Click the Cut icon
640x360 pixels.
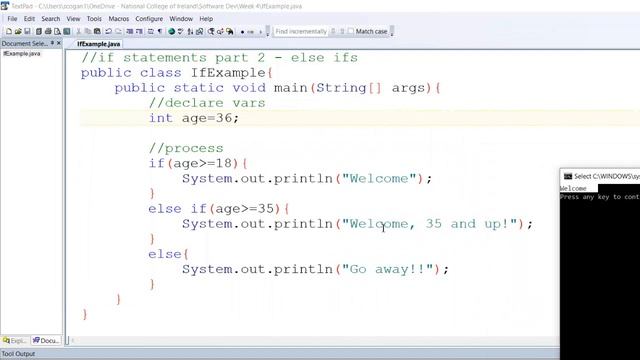pos(78,31)
